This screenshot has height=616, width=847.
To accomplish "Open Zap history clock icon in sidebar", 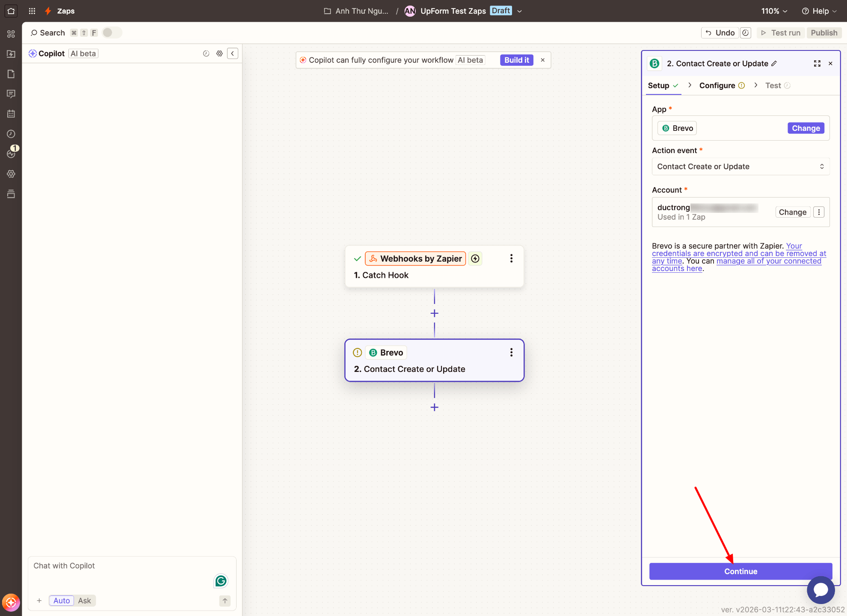I will point(11,134).
